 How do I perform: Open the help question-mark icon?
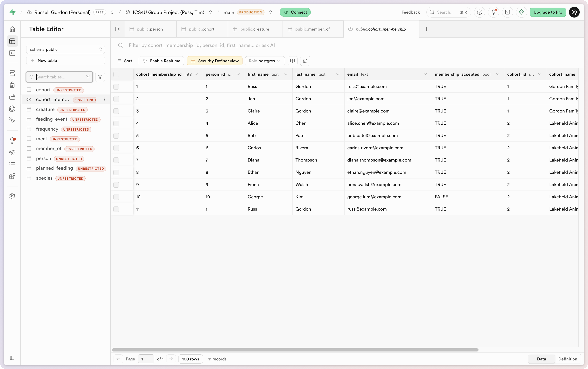[x=479, y=12]
